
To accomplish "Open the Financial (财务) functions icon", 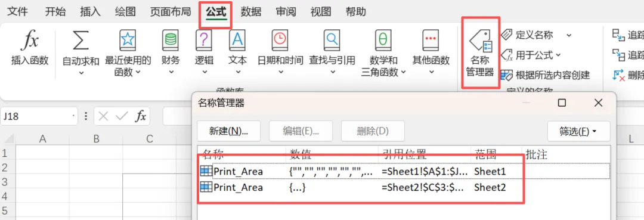I will point(171,40).
